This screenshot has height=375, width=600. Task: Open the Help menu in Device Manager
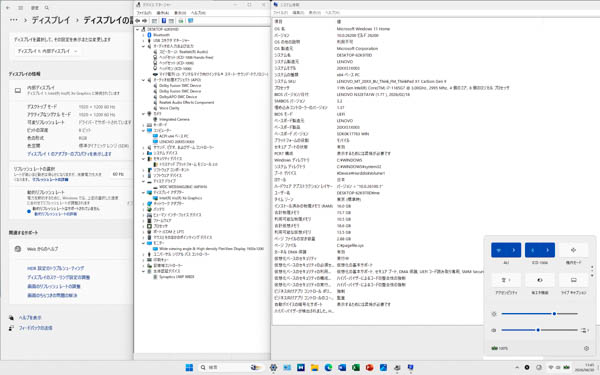coord(198,13)
